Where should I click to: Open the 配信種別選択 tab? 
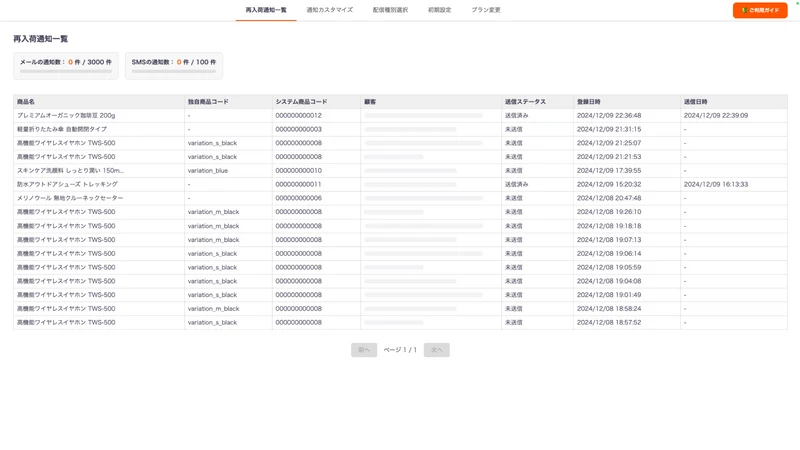tap(390, 10)
